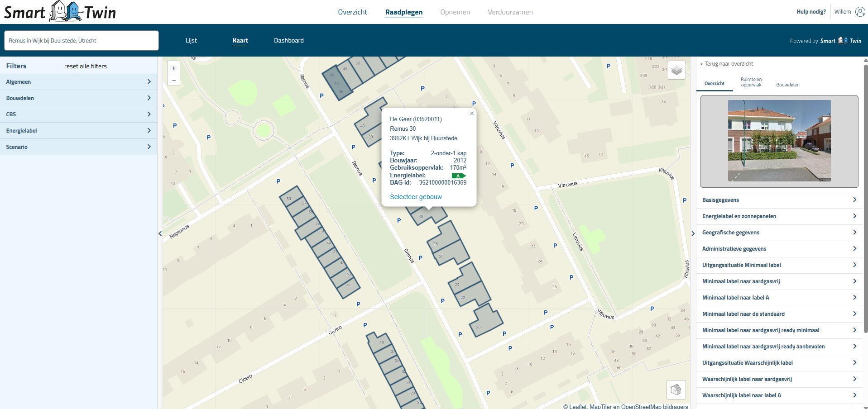Expand the Energielabel filter section
The height and width of the screenshot is (409, 868).
pos(78,131)
